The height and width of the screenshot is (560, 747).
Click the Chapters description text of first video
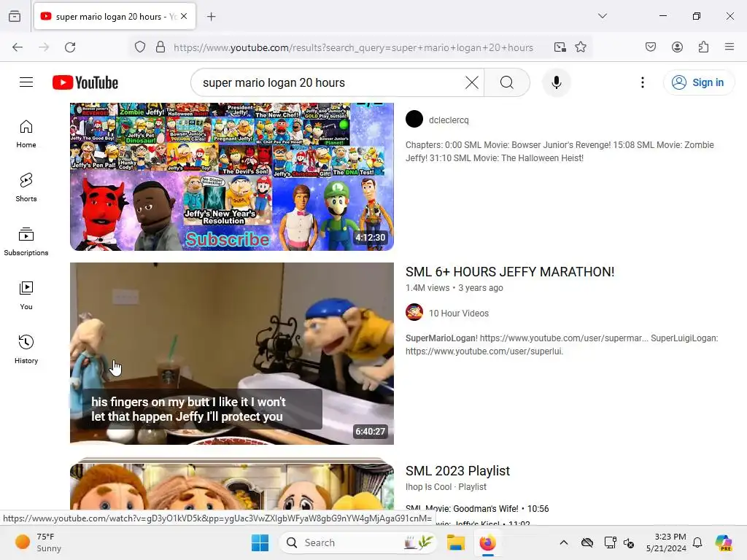560,152
